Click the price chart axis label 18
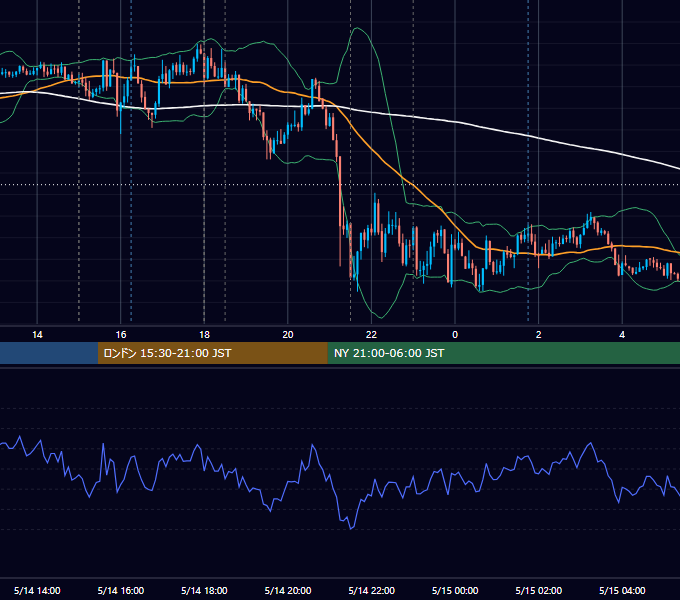Image resolution: width=680 pixels, height=600 pixels. pyautogui.click(x=204, y=335)
